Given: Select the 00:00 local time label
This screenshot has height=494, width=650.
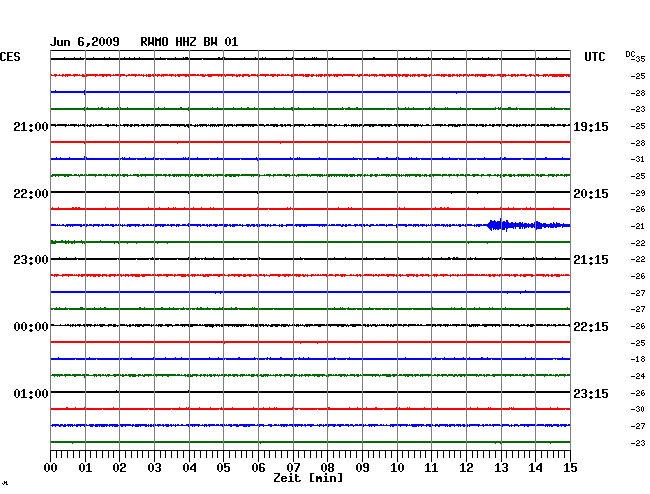Looking at the screenshot, I should pos(31,327).
